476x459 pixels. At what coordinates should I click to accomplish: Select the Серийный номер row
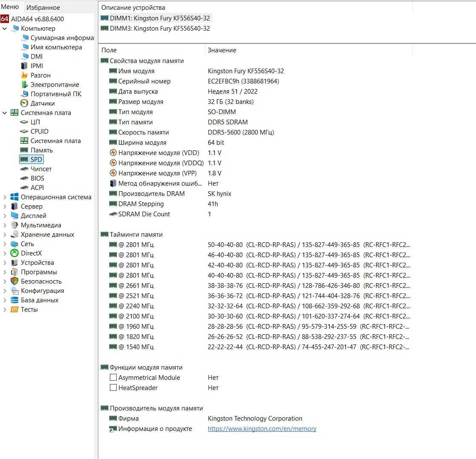click(255, 81)
